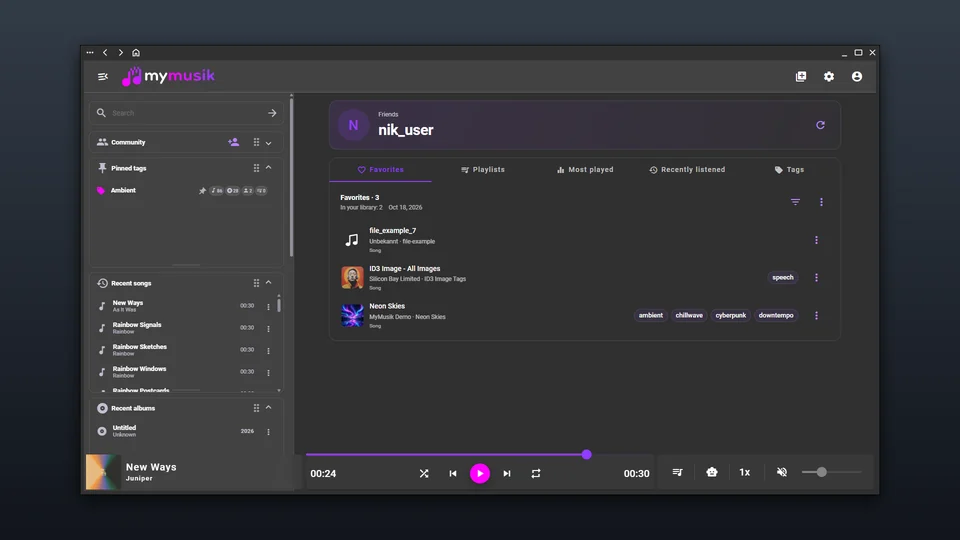Switch to the Recently listened tab
The width and height of the screenshot is (960, 540).
[687, 170]
